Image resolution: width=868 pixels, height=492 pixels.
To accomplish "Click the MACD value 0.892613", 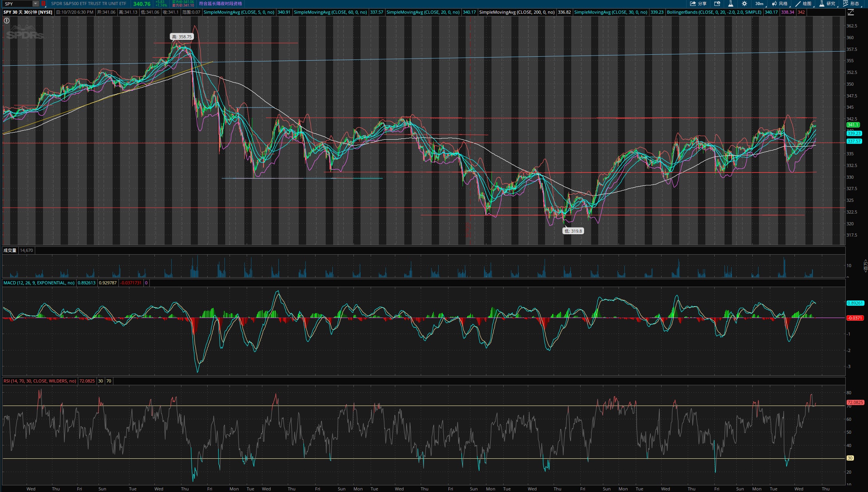I will pyautogui.click(x=86, y=283).
